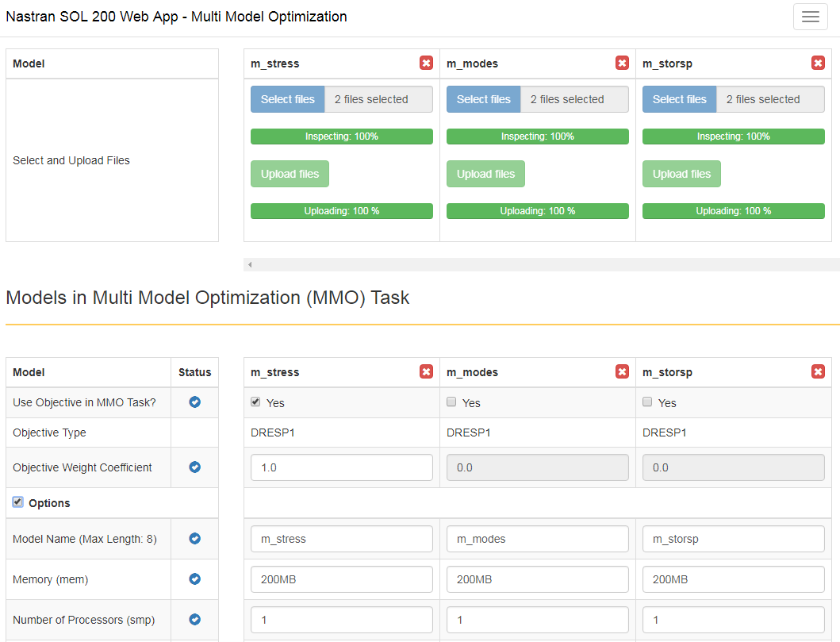Delete m_stress column in MMO task table
840x642 pixels.
[427, 372]
